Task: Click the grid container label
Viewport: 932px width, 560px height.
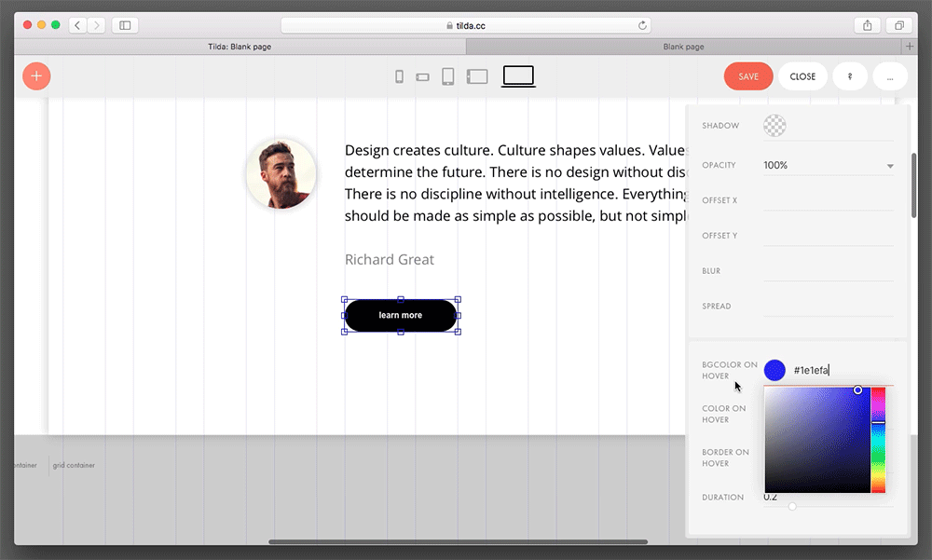Action: 74,465
